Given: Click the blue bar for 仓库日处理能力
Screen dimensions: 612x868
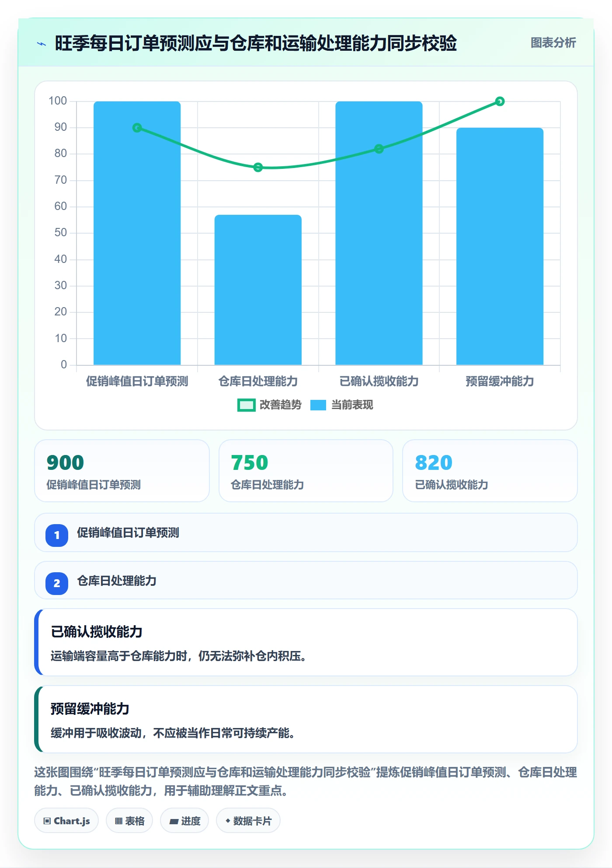Looking at the screenshot, I should pos(258,290).
